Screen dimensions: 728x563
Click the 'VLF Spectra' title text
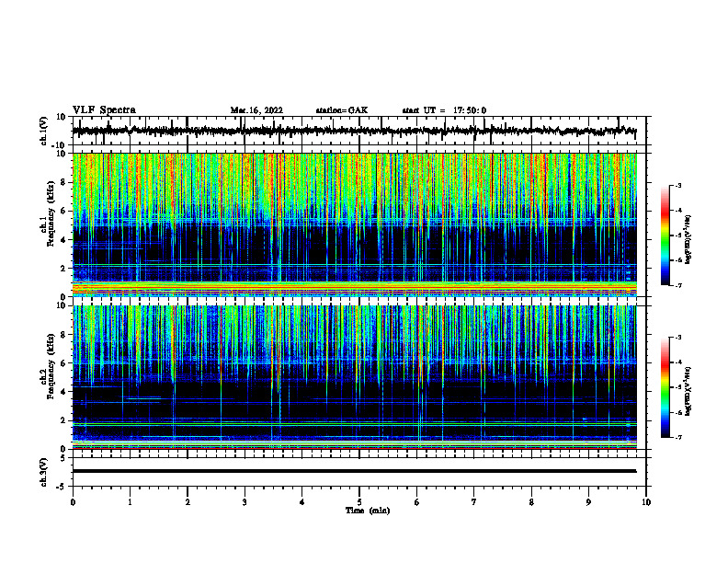pos(104,109)
